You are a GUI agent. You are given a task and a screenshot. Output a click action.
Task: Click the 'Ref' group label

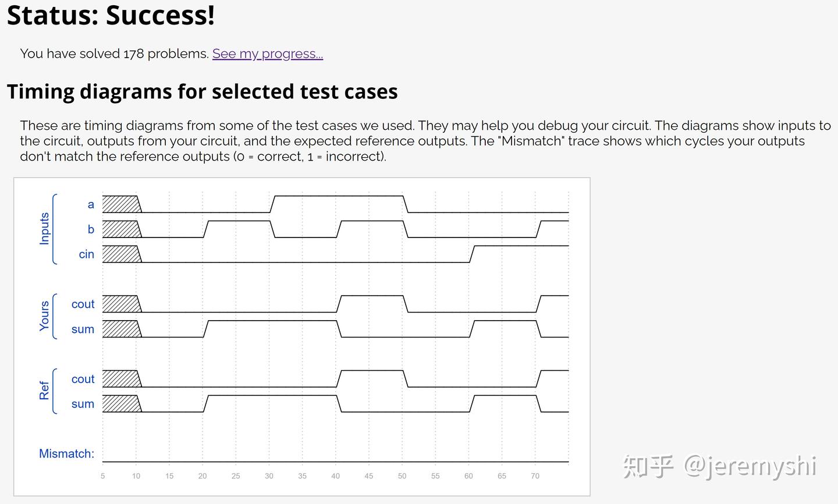[44, 391]
